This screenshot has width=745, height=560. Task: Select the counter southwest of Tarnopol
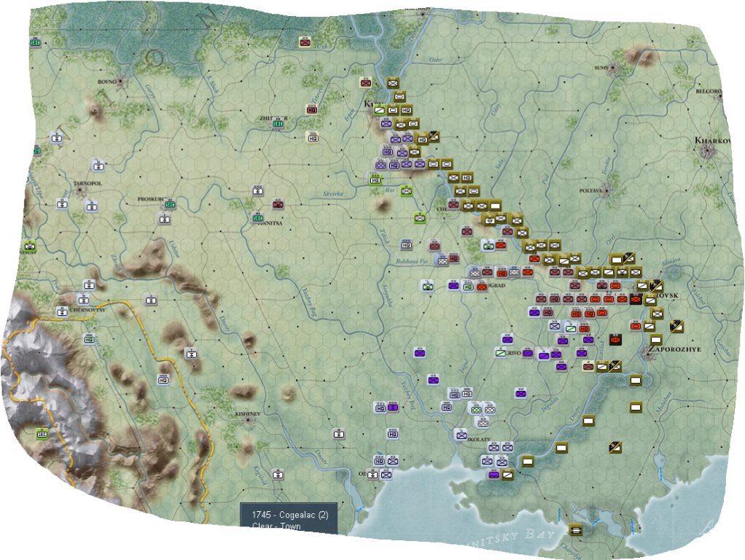pos(62,204)
